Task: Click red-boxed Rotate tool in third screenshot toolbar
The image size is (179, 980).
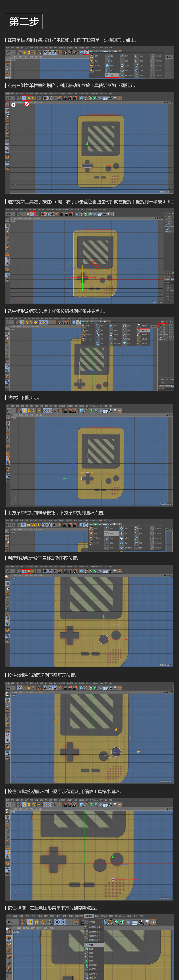Action: point(33,214)
